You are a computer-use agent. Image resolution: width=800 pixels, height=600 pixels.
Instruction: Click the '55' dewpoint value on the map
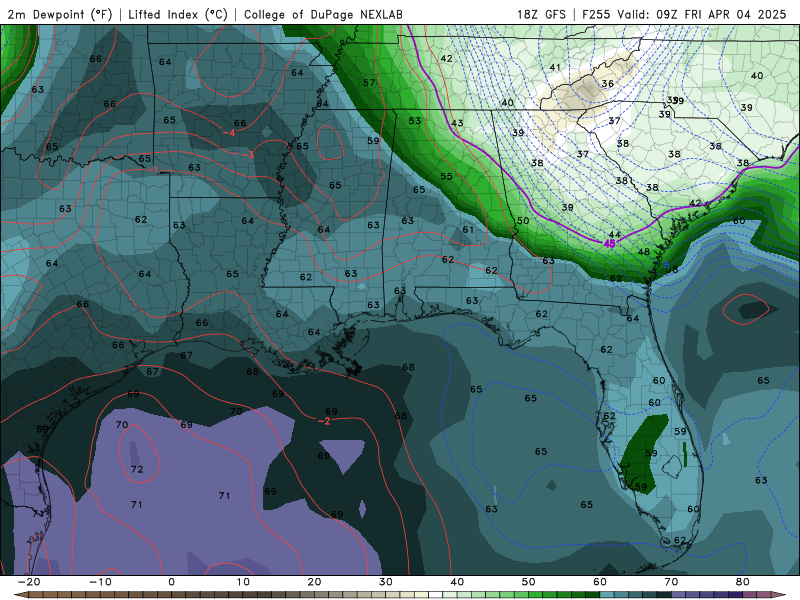coord(446,177)
